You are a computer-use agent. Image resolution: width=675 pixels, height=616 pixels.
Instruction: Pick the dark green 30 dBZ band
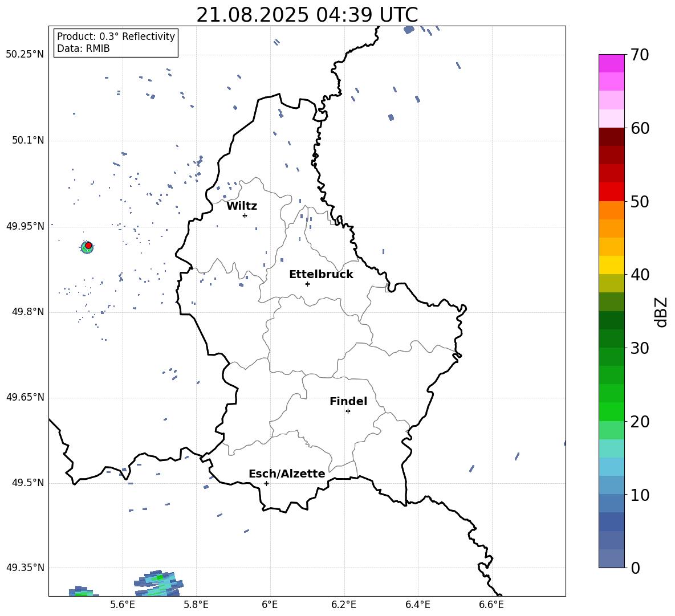611,338
